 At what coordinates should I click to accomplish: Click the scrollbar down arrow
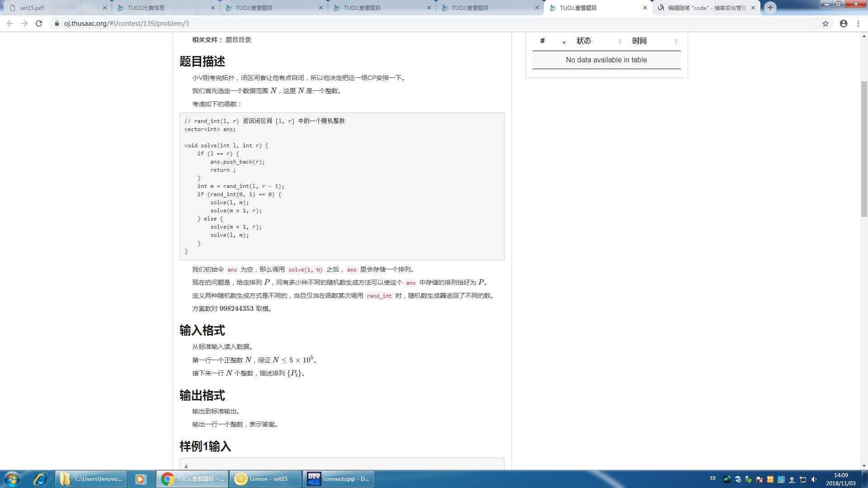[864, 465]
